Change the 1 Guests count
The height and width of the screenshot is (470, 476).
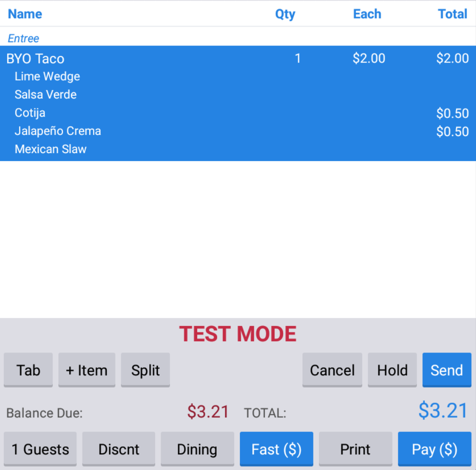40,449
